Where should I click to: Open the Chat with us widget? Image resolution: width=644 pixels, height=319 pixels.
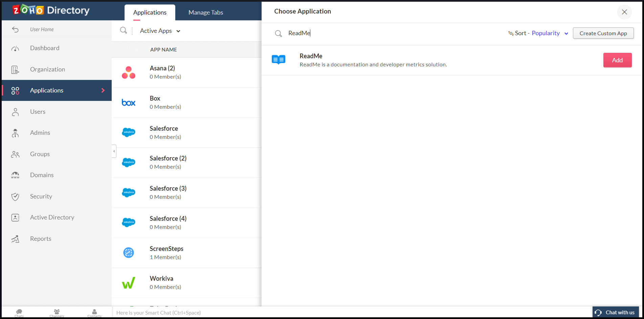click(616, 312)
